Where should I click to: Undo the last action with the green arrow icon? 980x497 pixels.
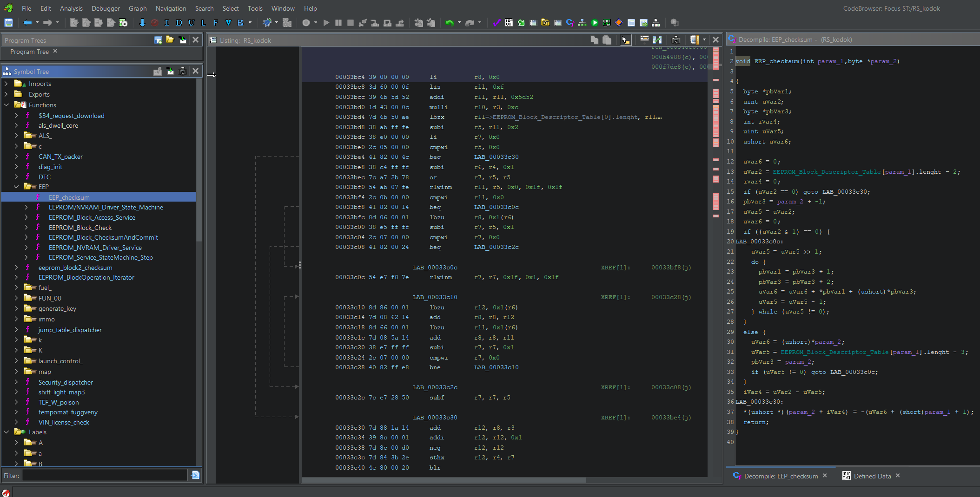pyautogui.click(x=449, y=22)
